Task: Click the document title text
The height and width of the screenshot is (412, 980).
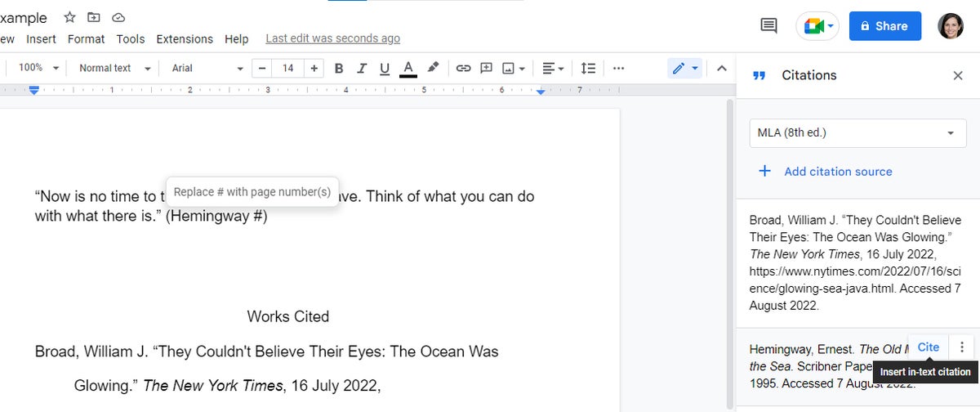Action: point(23,18)
